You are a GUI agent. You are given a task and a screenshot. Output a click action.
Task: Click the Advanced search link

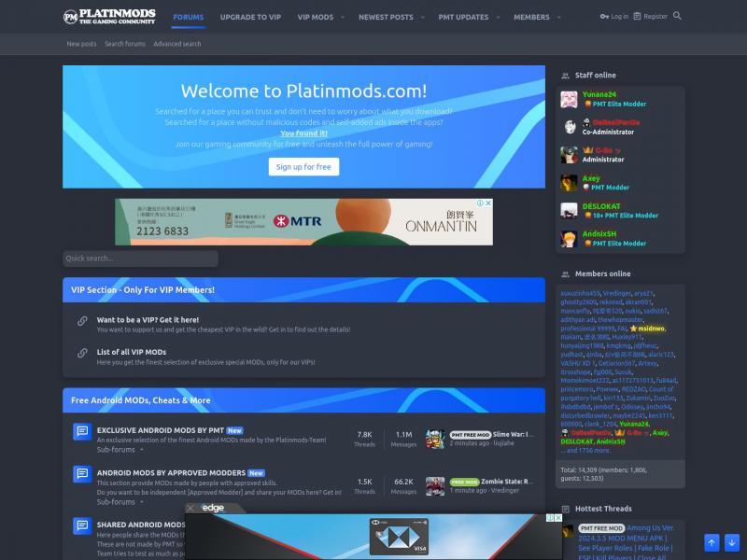(x=177, y=44)
